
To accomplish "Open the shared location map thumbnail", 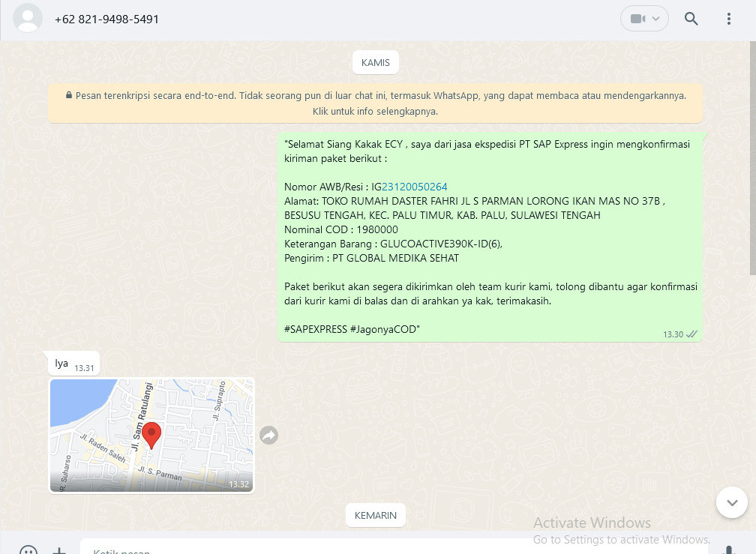I will click(151, 436).
